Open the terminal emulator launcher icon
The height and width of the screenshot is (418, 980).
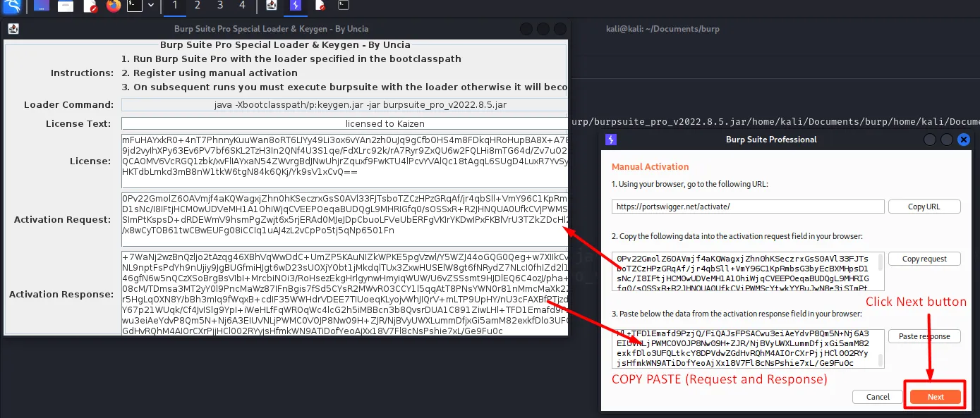(x=134, y=7)
